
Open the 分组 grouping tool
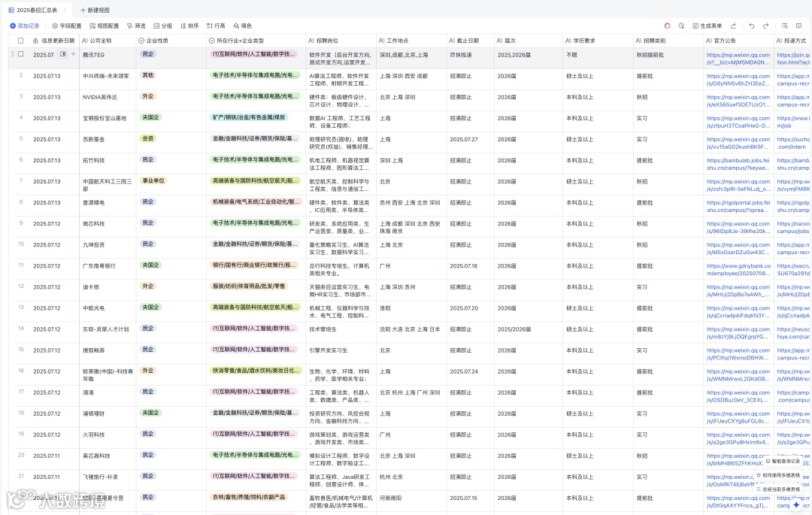[x=162, y=26]
